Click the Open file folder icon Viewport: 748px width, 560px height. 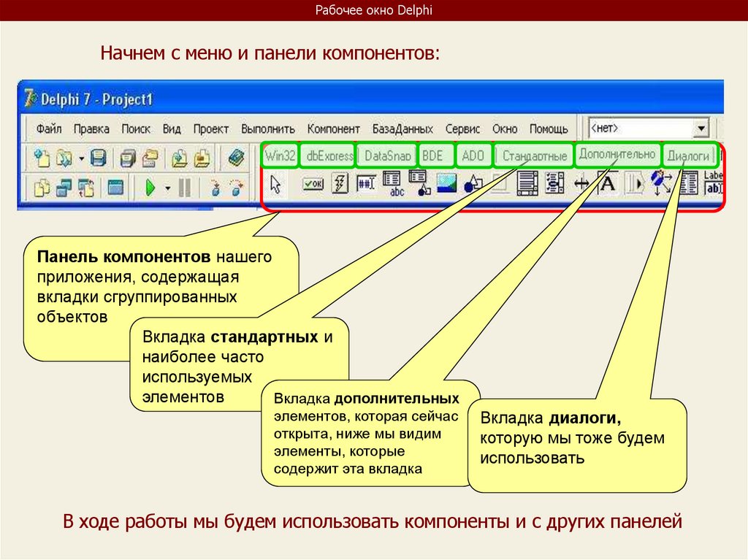pyautogui.click(x=64, y=158)
